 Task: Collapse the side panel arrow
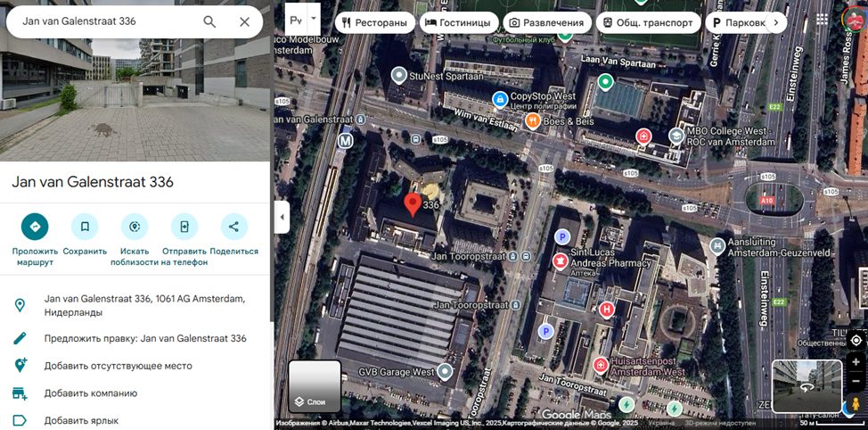pos(282,217)
